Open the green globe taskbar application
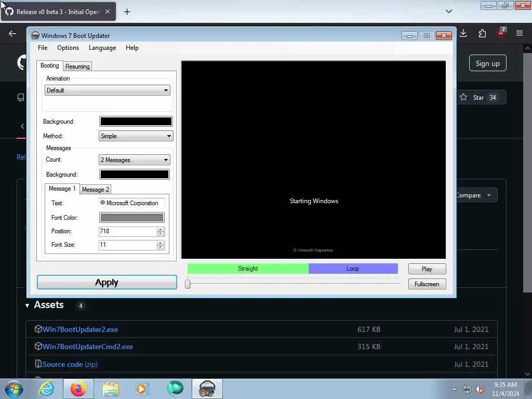This screenshot has height=399, width=532. [175, 388]
